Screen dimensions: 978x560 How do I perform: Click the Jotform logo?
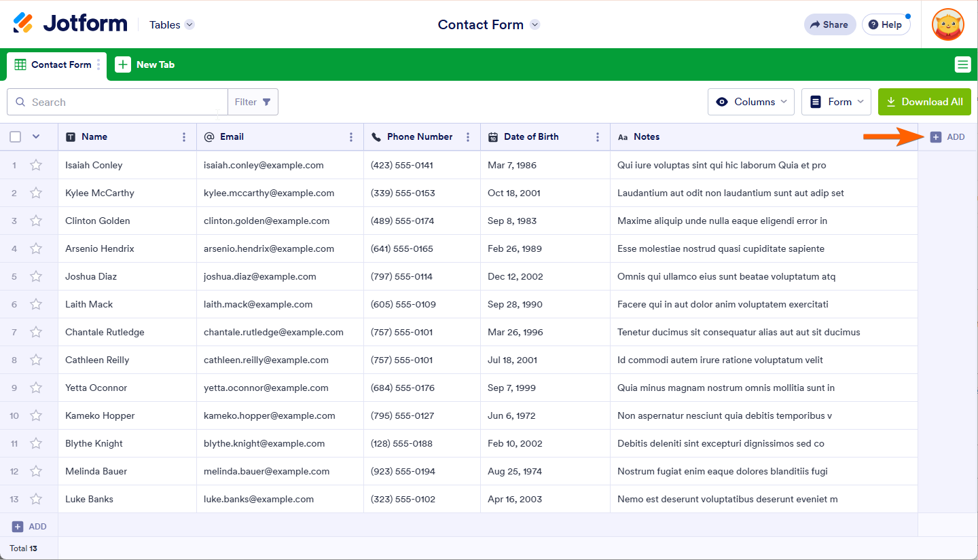(x=70, y=24)
